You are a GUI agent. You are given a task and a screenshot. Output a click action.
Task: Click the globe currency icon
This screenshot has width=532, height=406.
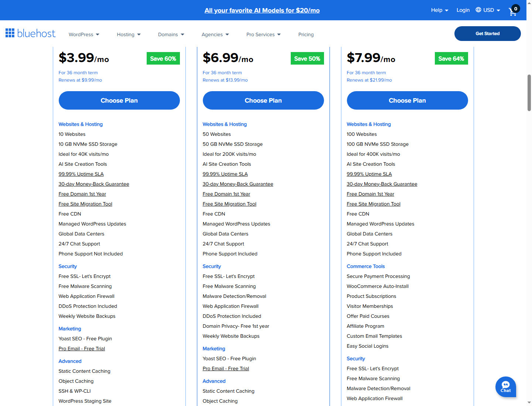click(x=478, y=10)
